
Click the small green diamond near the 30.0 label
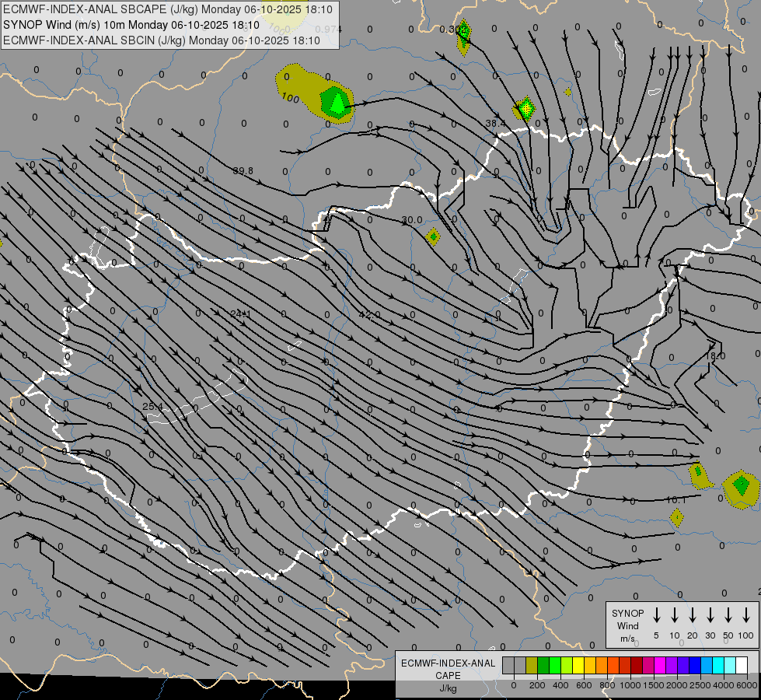433,237
